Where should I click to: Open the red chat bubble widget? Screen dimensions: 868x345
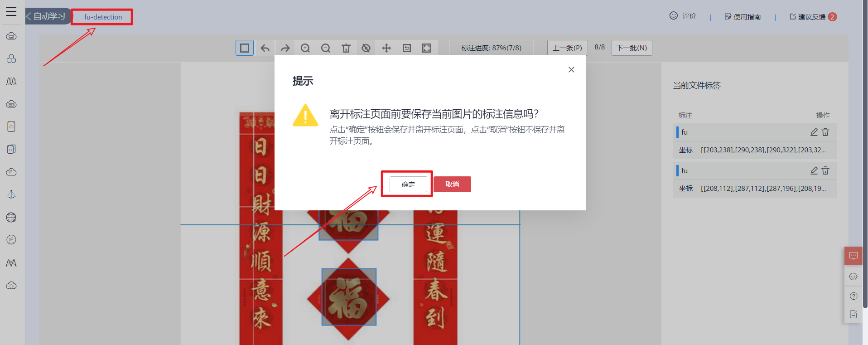coord(854,256)
